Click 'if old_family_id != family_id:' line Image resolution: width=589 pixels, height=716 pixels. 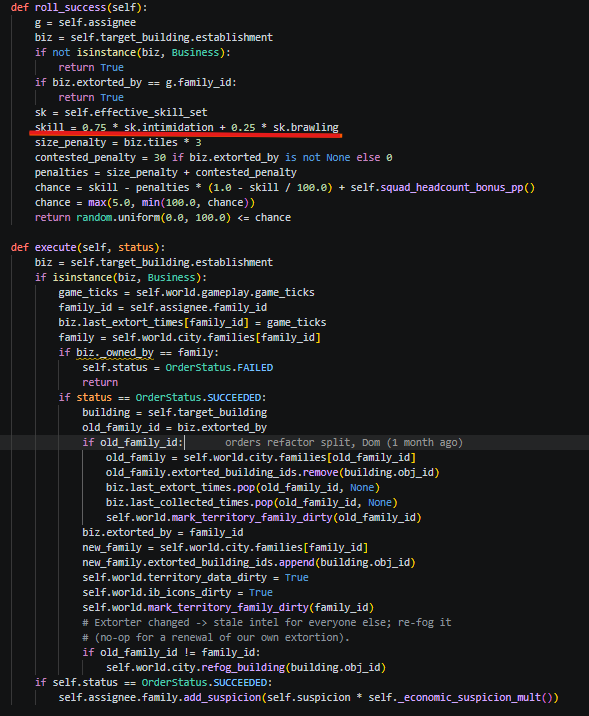tap(171, 652)
